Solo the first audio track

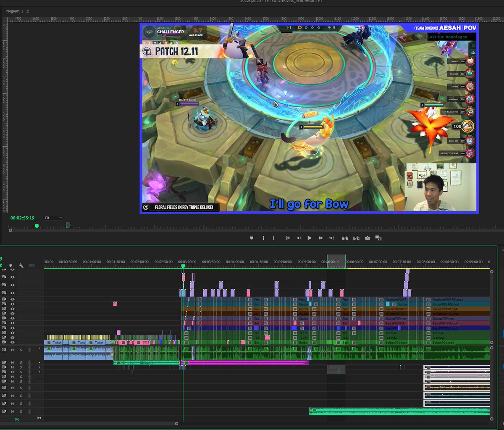[21, 350]
